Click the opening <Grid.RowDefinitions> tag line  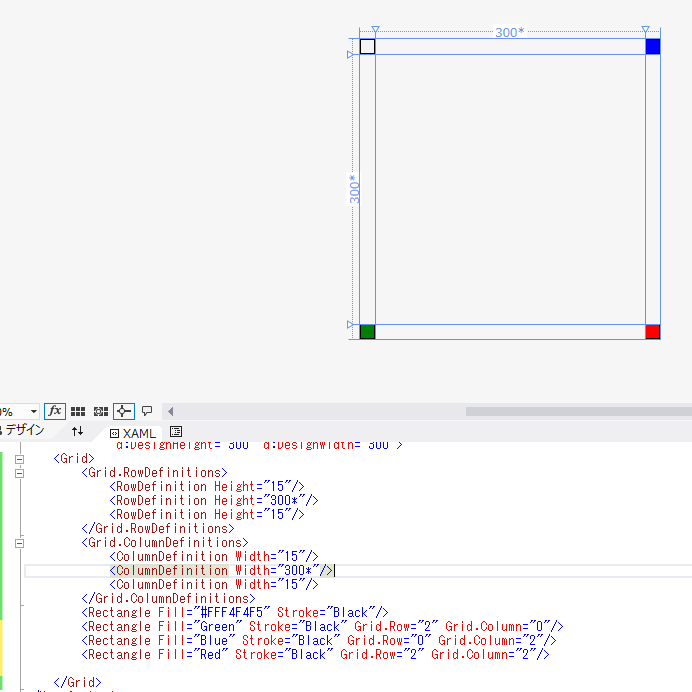pyautogui.click(x=154, y=473)
